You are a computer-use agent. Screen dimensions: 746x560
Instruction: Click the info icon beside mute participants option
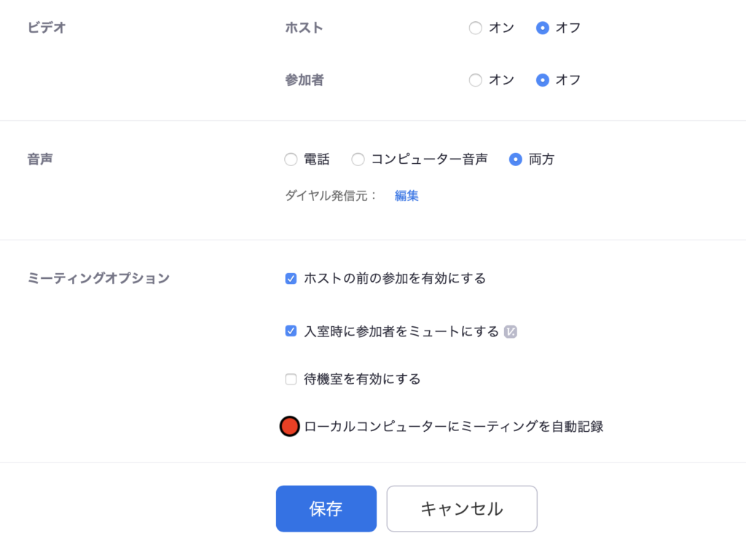511,331
